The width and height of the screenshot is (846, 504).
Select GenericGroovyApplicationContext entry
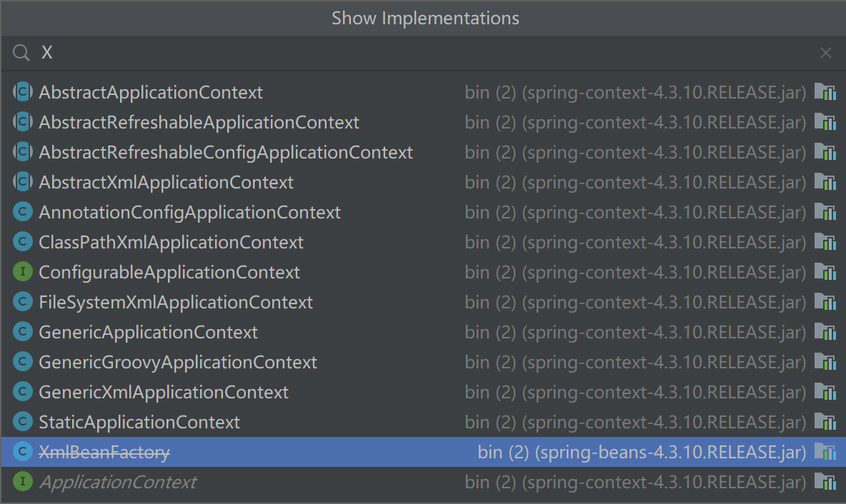[177, 362]
